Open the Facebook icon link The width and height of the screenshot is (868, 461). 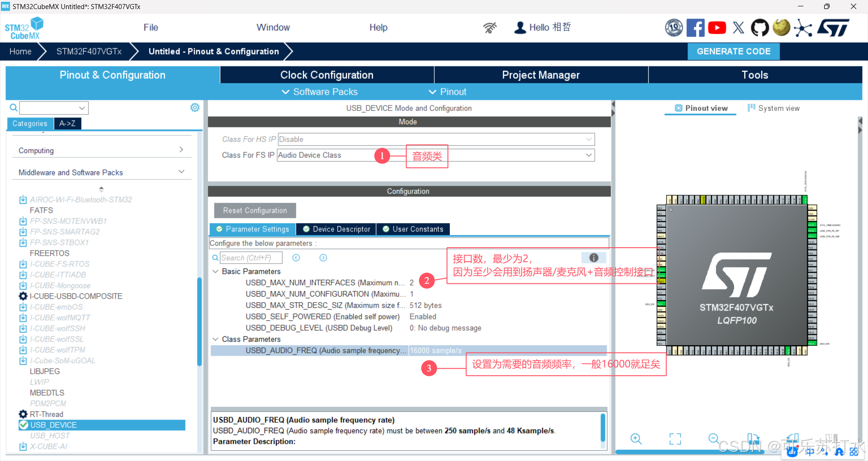(695, 28)
